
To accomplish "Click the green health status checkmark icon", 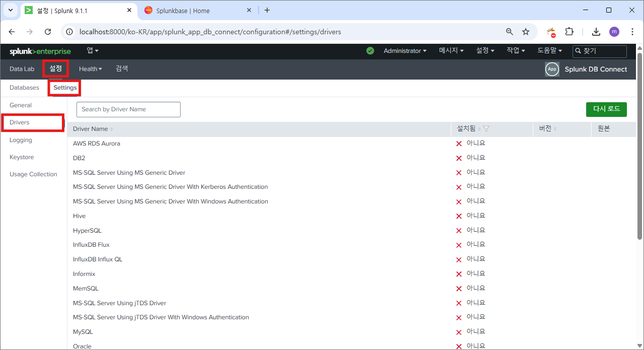I will (x=370, y=51).
